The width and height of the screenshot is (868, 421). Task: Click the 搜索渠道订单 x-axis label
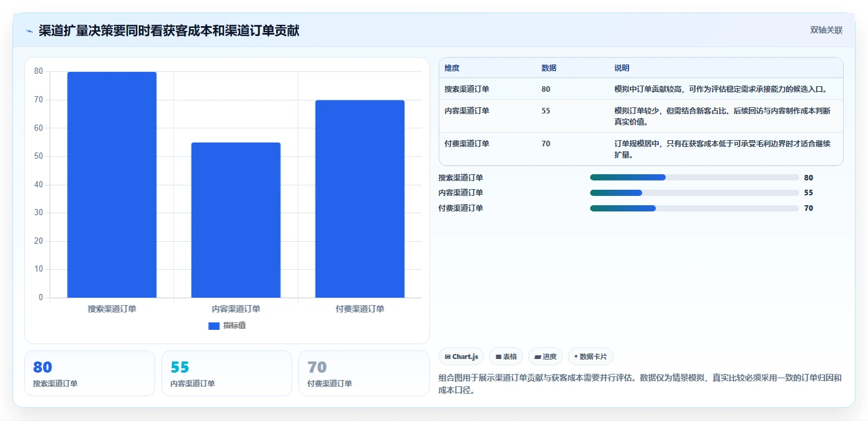pyautogui.click(x=112, y=309)
